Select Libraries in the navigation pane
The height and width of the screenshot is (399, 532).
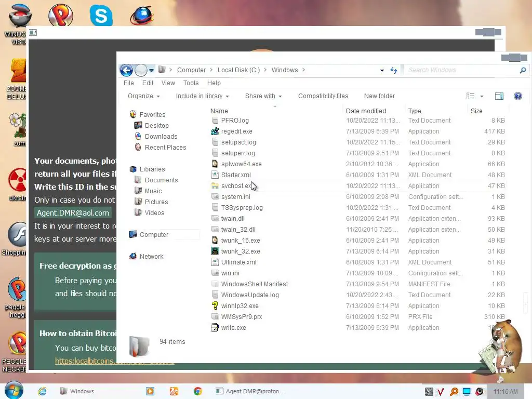[x=152, y=169]
